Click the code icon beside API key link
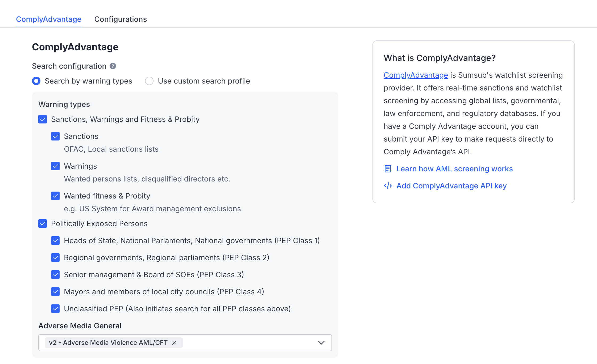The height and width of the screenshot is (364, 597). click(388, 186)
